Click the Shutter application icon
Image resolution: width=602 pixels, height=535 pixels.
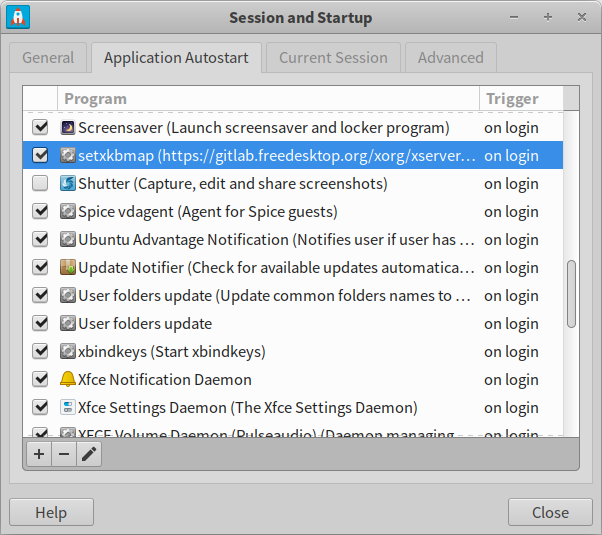tap(67, 184)
